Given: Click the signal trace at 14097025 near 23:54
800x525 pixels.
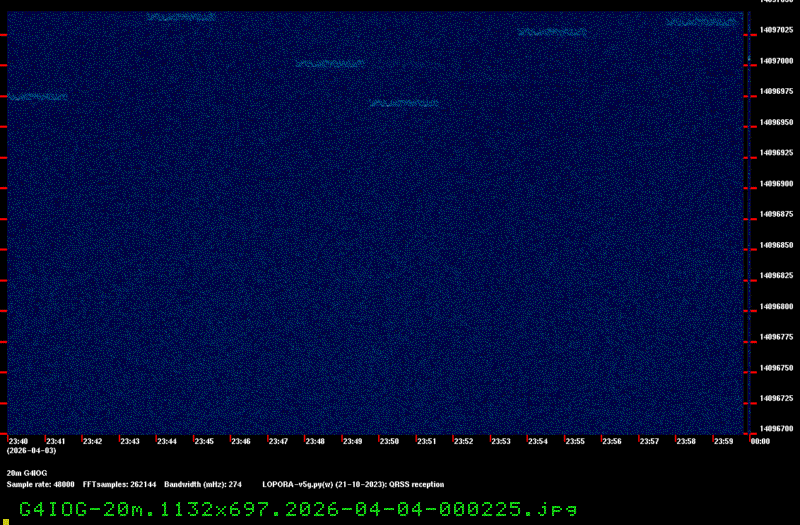Looking at the screenshot, I should (552, 32).
